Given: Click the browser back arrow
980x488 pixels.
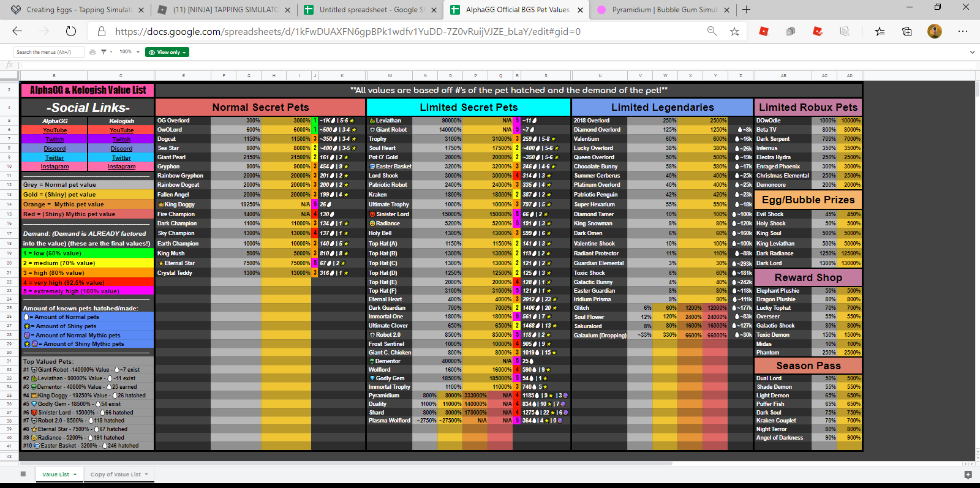Looking at the screenshot, I should (17, 31).
